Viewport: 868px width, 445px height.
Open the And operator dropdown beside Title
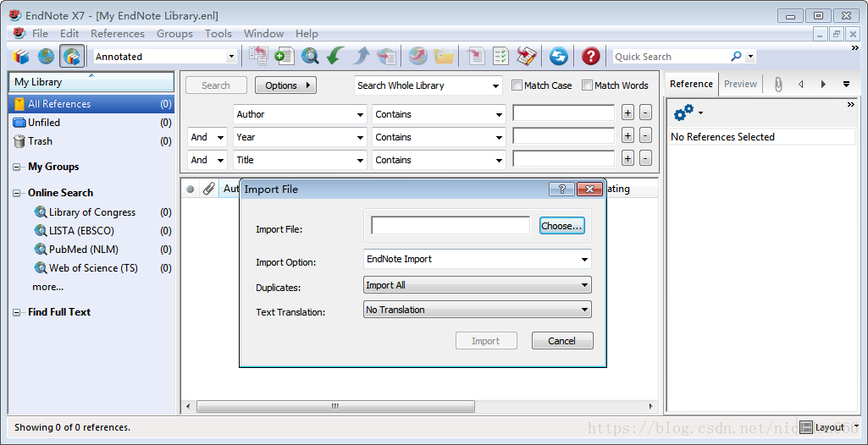[x=207, y=160]
